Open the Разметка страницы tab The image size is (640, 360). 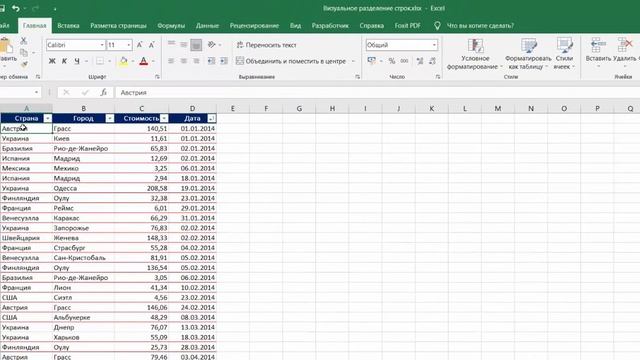[118, 25]
